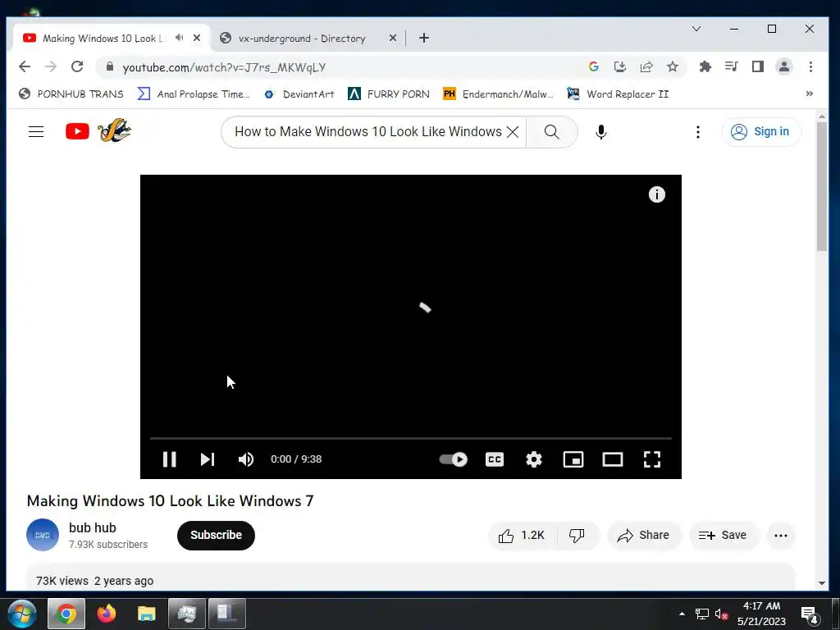Share this page icon
This screenshot has width=840, height=630.
pos(646,66)
